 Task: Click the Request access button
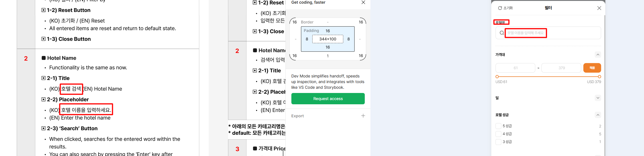pyautogui.click(x=328, y=99)
